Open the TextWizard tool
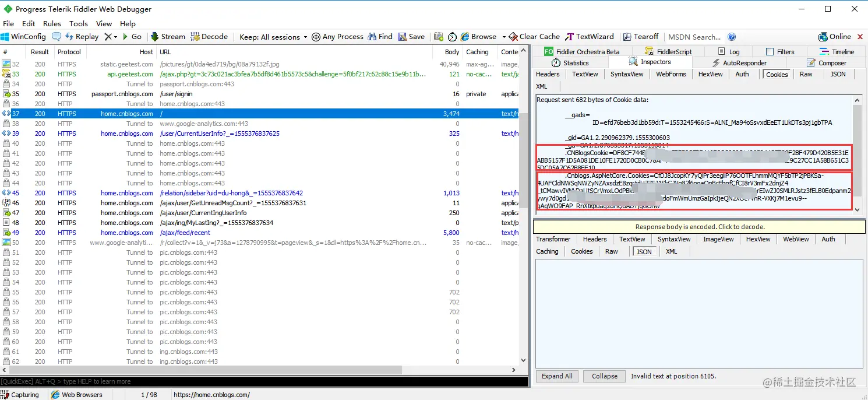 coord(589,37)
